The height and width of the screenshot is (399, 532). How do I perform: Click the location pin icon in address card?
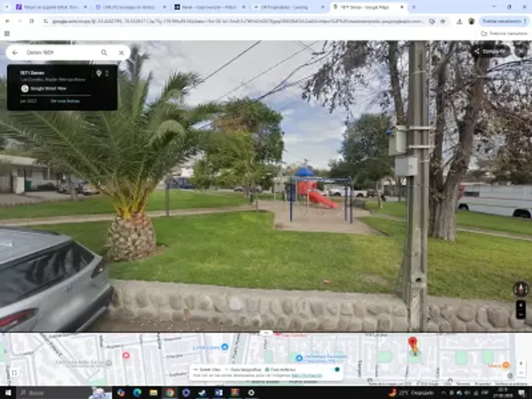(98, 73)
